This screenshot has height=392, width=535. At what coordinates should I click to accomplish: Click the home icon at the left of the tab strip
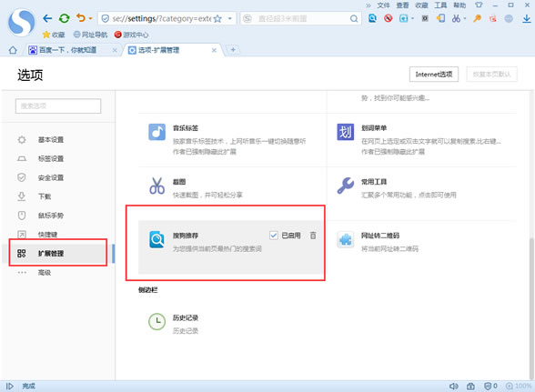click(13, 50)
